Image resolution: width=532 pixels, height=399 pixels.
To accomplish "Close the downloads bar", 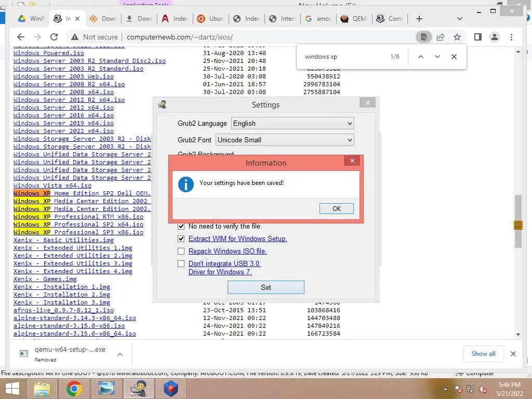I will click(x=513, y=354).
